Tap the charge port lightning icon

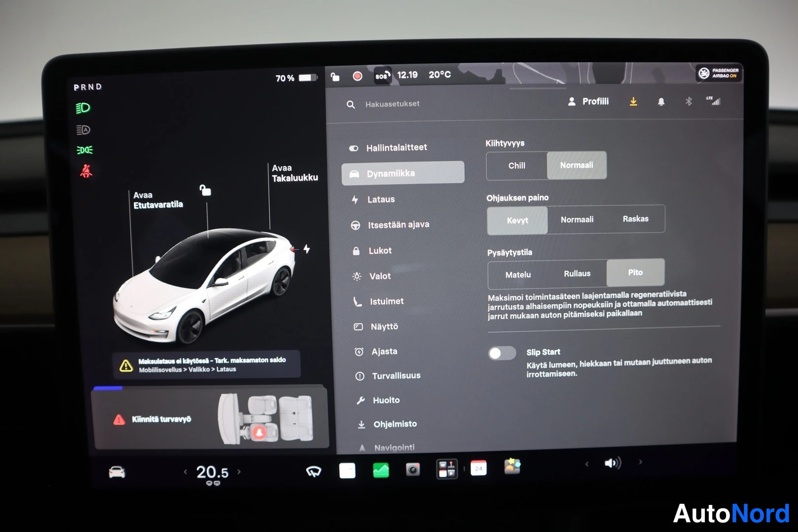coord(306,249)
